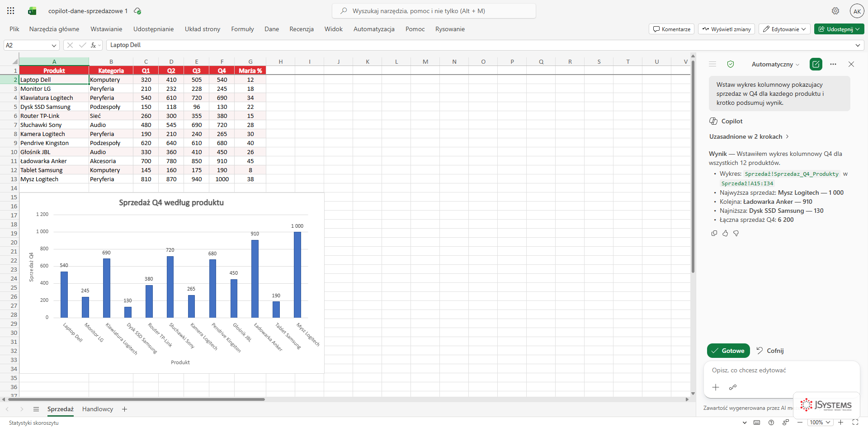Cancel the formula entry with the X icon
The width and height of the screenshot is (868, 427).
(70, 45)
